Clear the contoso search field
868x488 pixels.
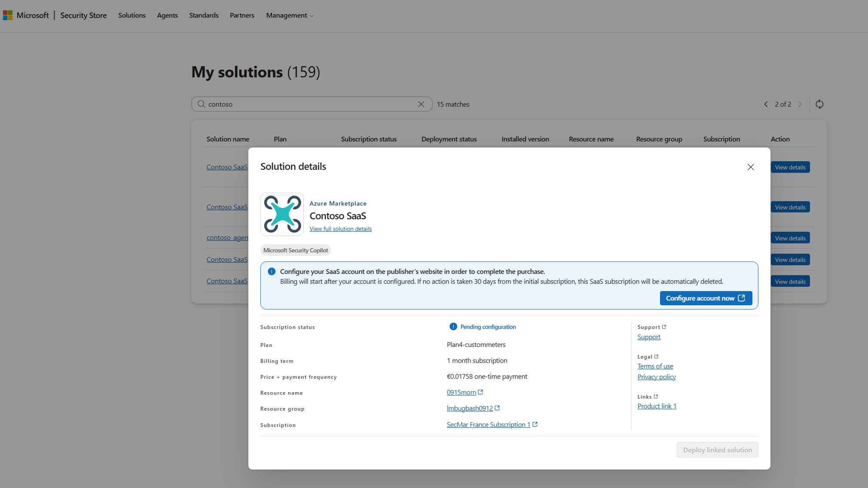coord(421,104)
